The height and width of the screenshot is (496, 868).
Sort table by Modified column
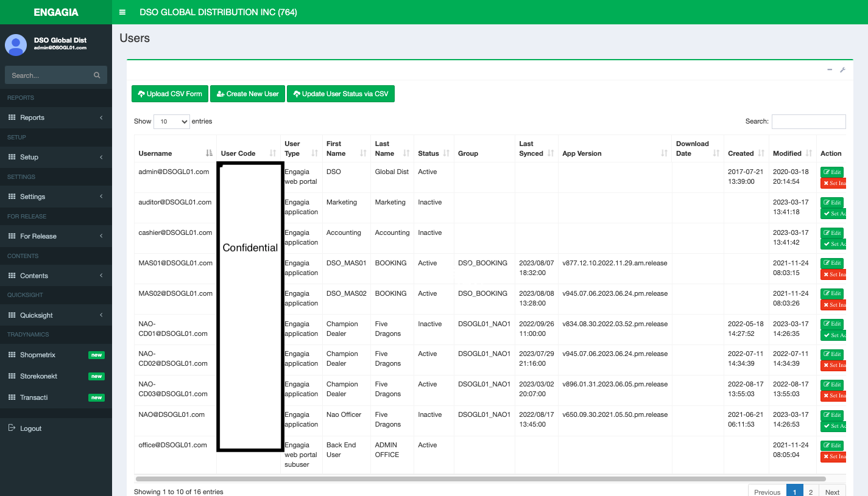[x=792, y=148]
